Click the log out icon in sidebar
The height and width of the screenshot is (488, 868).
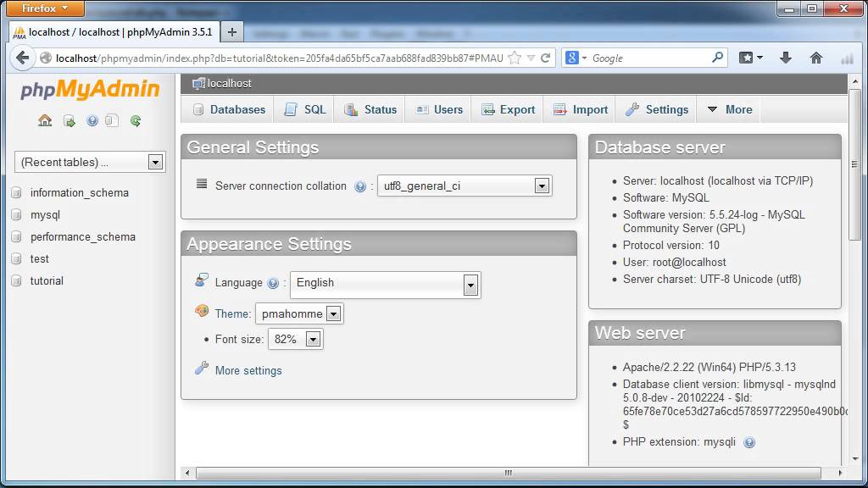pyautogui.click(x=70, y=120)
